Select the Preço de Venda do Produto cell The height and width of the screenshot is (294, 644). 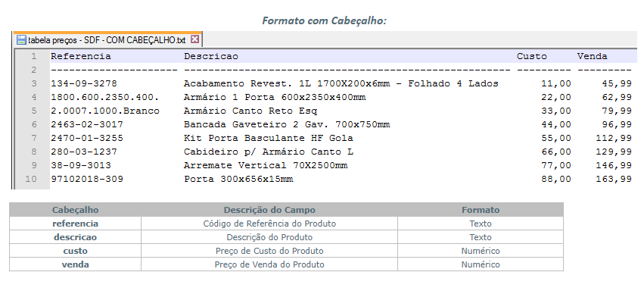269,264
